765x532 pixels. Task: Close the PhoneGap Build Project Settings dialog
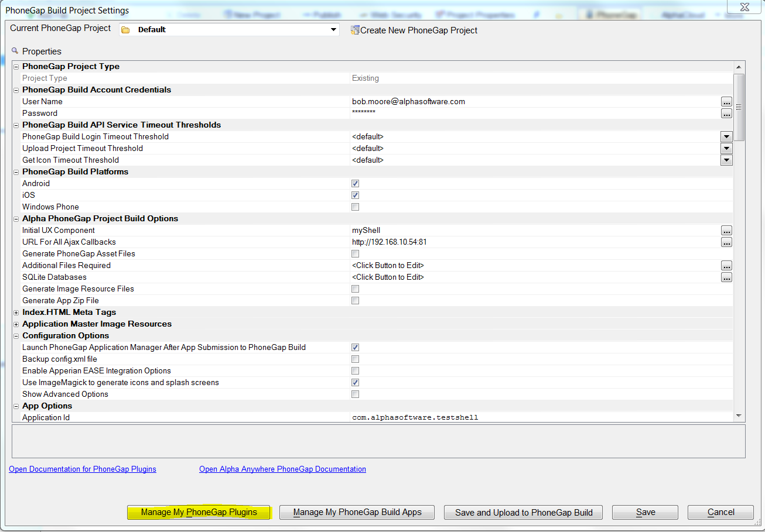743,6
